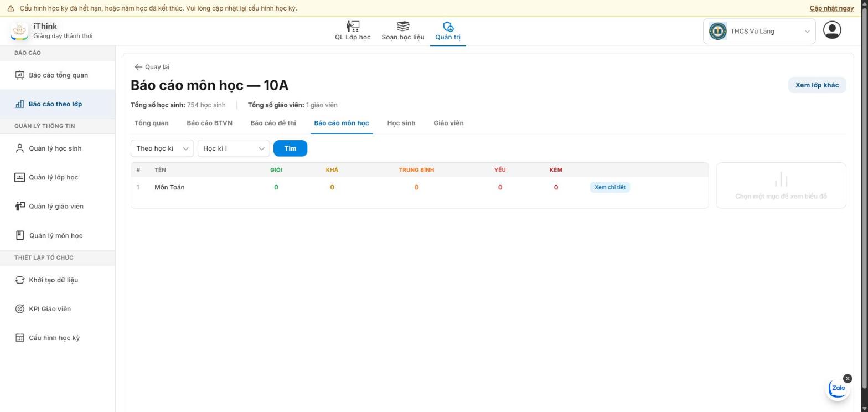Image resolution: width=868 pixels, height=412 pixels.
Task: Click the Cấu hình học kỳ calendar icon
Action: coord(20,338)
